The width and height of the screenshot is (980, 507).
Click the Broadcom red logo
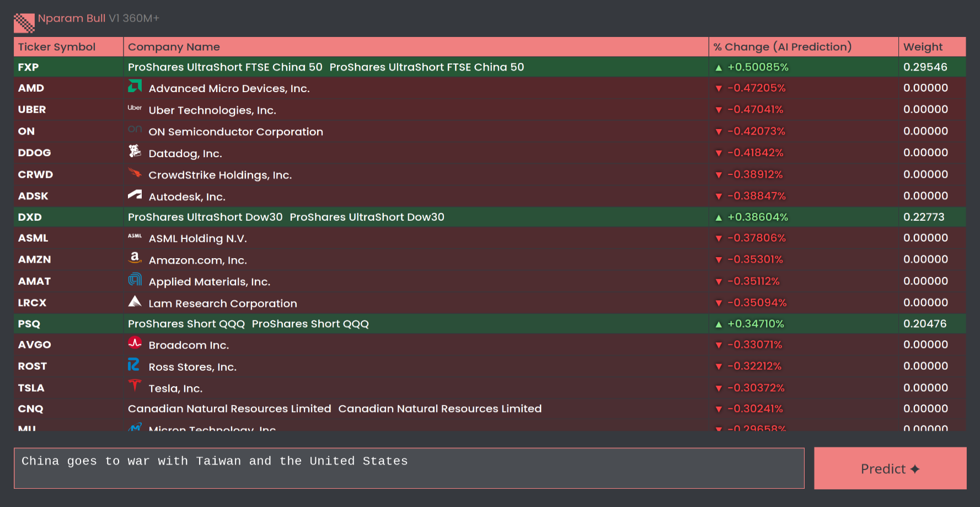135,343
